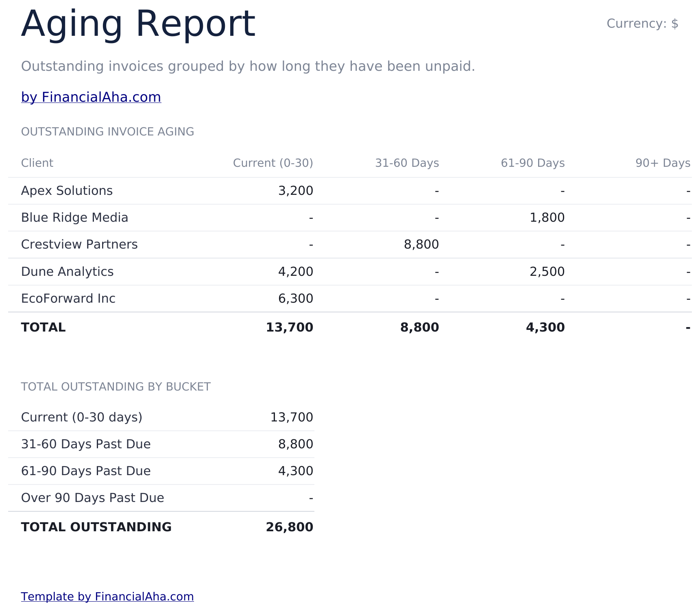Select EcoForward Inc's 6,300 amount
The image size is (700, 611).
[296, 299]
